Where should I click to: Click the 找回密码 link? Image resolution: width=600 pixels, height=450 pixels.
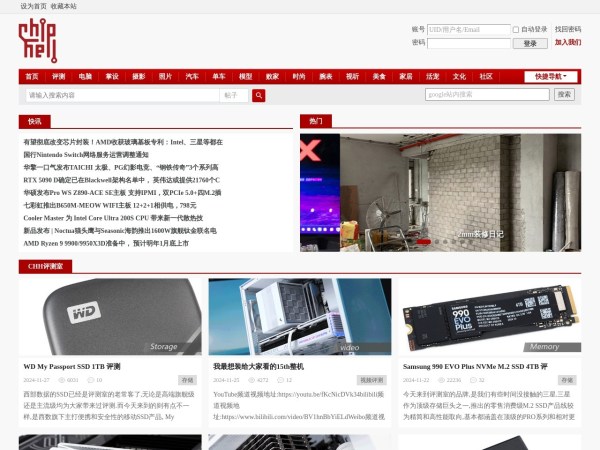(567, 30)
